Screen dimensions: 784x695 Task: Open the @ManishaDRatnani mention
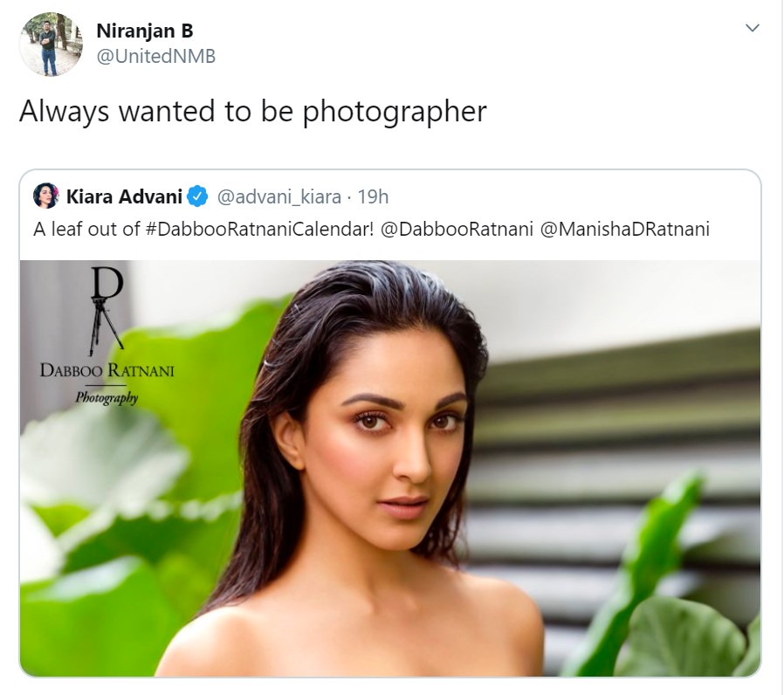pos(624,230)
